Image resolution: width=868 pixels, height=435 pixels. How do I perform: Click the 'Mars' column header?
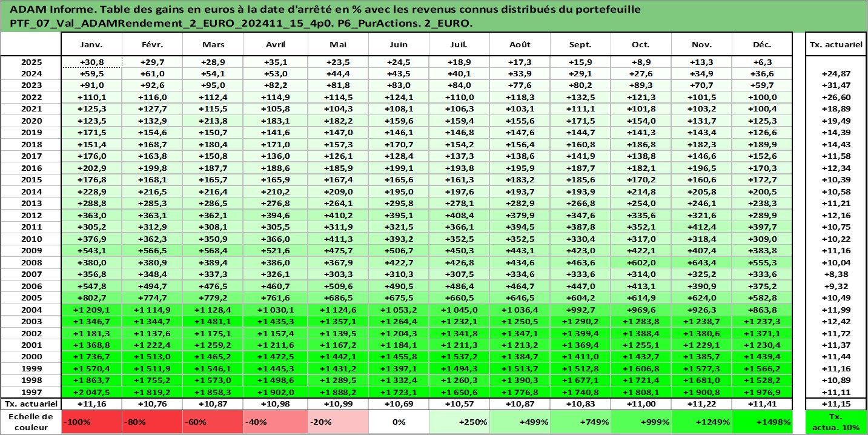tap(213, 45)
